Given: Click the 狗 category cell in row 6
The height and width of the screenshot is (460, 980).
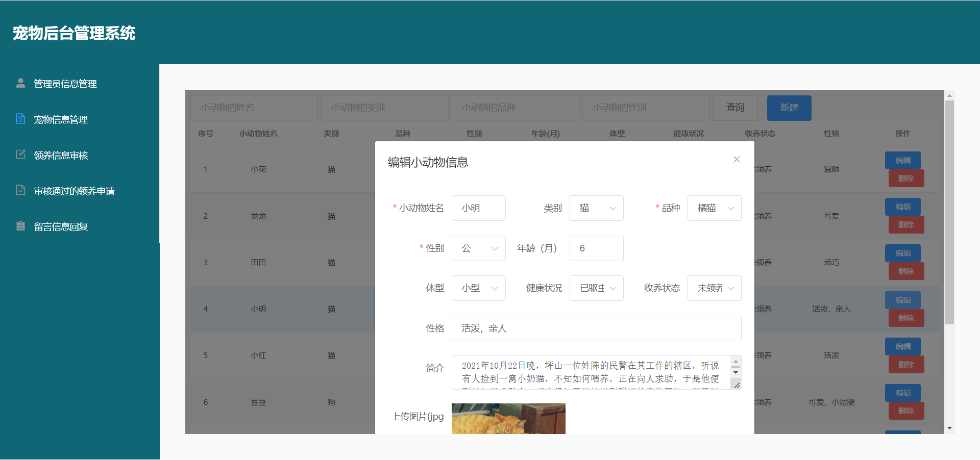Looking at the screenshot, I should click(x=331, y=402).
